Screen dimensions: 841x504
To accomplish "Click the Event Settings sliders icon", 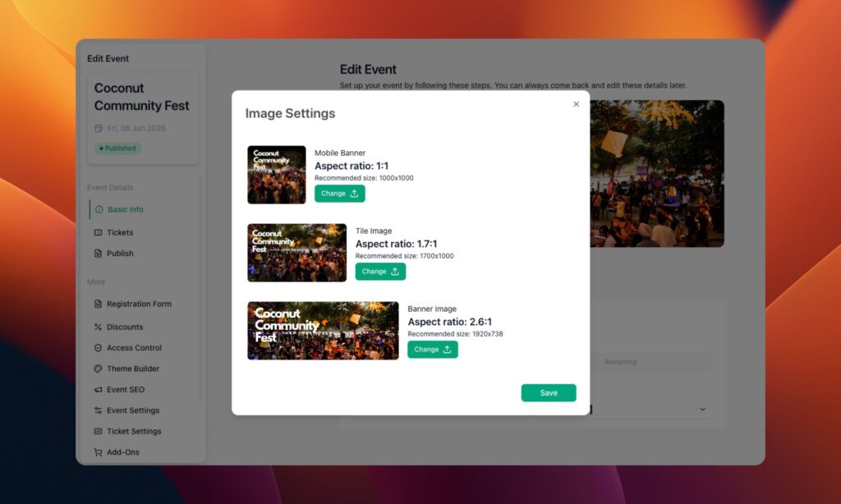I will pos(99,410).
